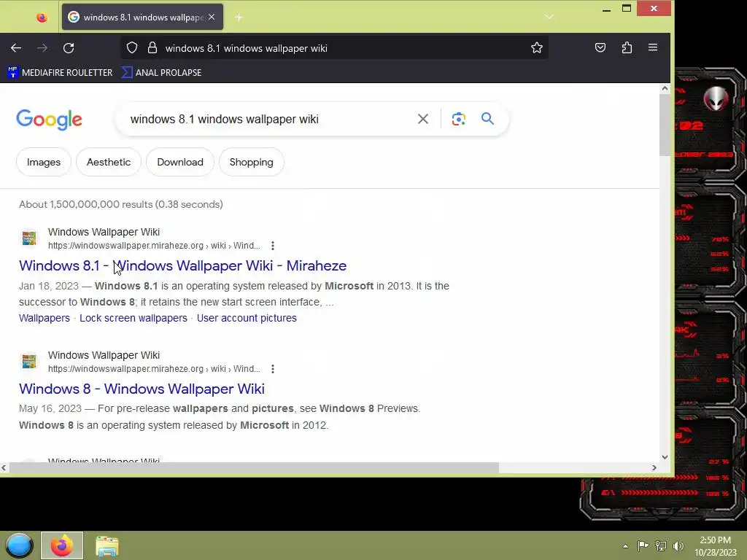The height and width of the screenshot is (560, 747).
Task: Reload the current page
Action: click(69, 47)
